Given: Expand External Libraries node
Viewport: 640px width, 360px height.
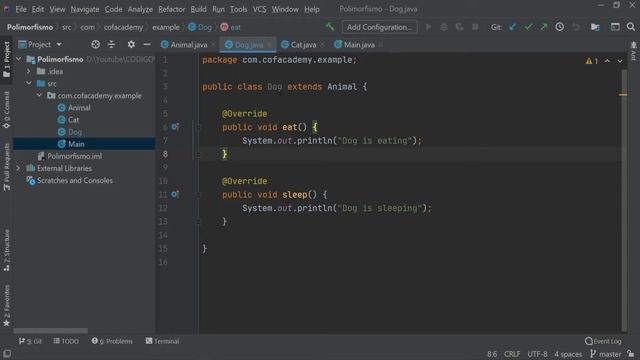Looking at the screenshot, I should click(18, 168).
